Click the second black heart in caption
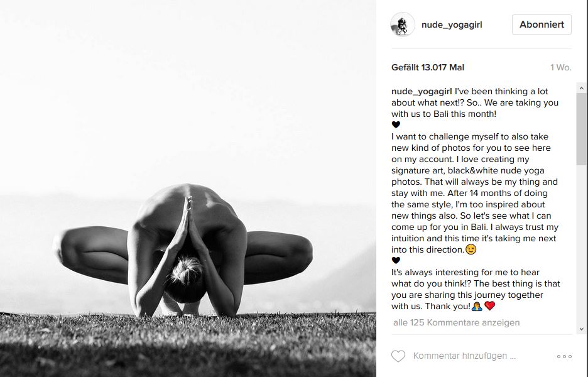This screenshot has width=588, height=377. pos(396,260)
